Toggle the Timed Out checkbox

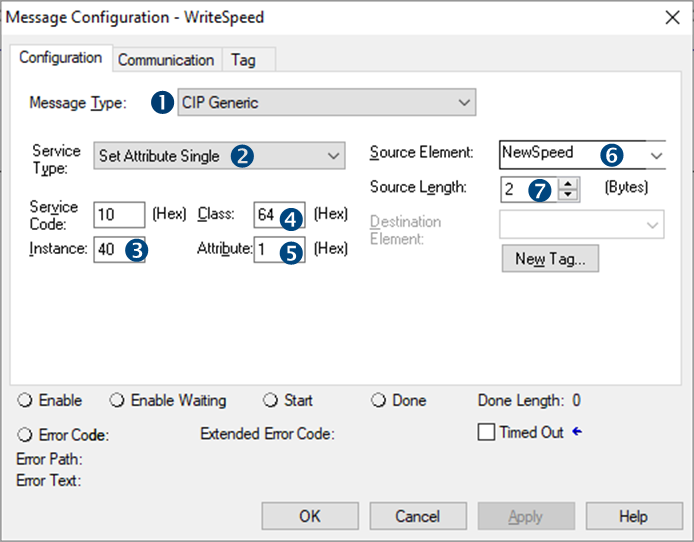click(x=487, y=433)
